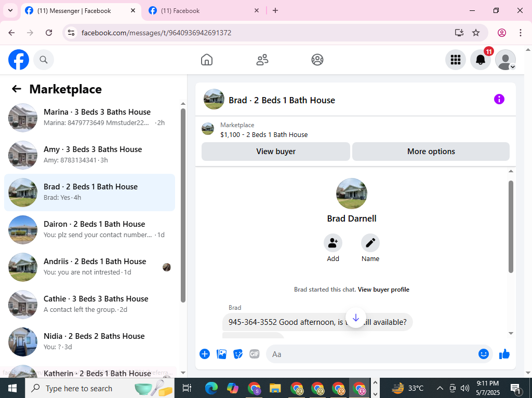Open the Facebook logo home link

(x=19, y=60)
